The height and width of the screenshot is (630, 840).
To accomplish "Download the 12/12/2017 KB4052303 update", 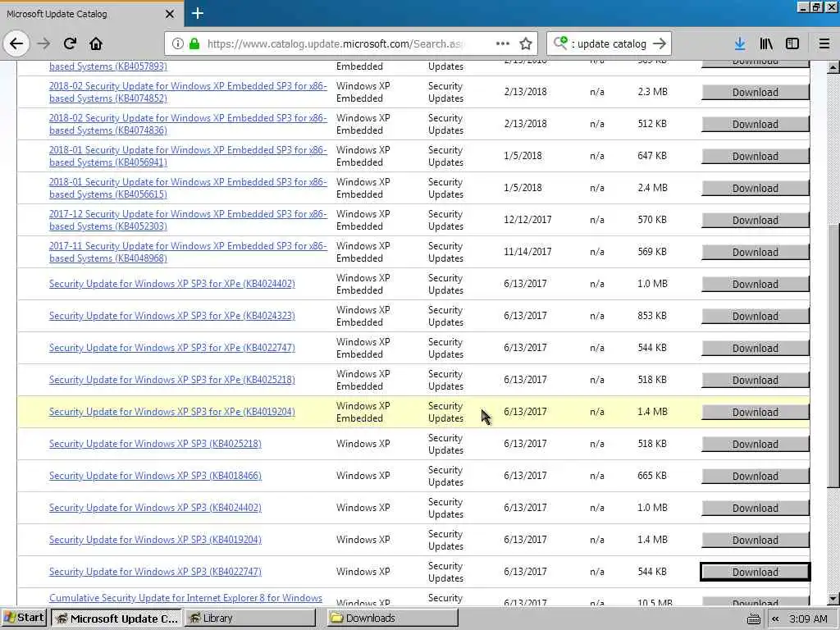I will pyautogui.click(x=755, y=220).
